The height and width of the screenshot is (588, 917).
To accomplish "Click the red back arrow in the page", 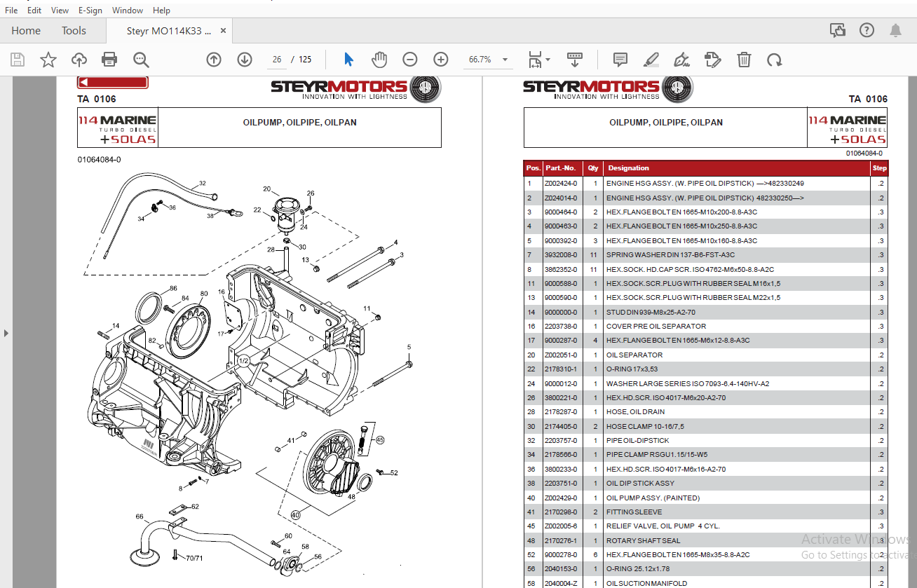I will coord(112,83).
